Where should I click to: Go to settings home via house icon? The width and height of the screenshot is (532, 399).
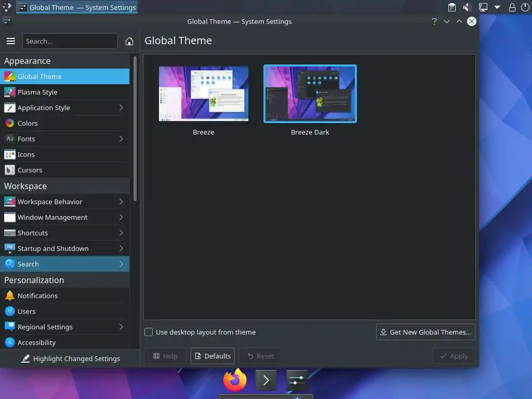(129, 41)
